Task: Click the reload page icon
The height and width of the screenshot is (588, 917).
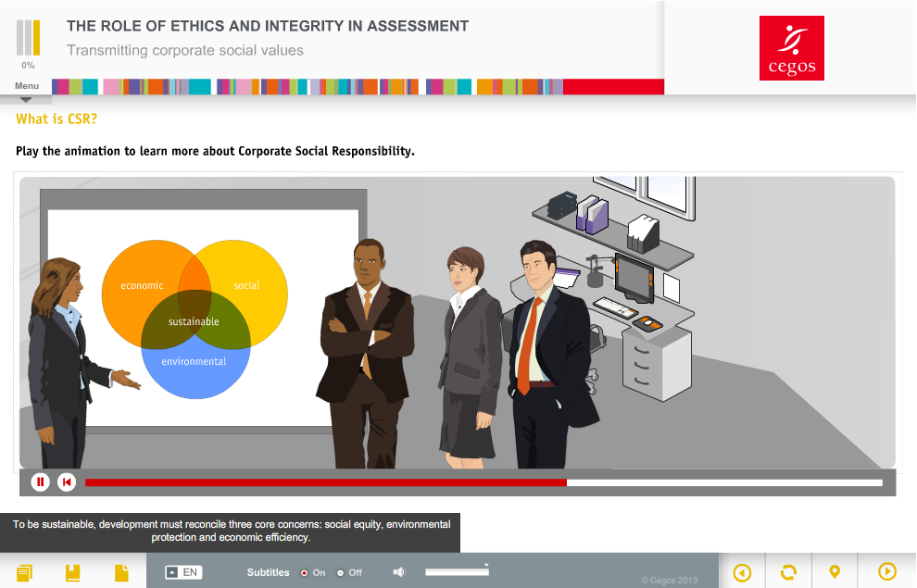Action: pos(788,572)
